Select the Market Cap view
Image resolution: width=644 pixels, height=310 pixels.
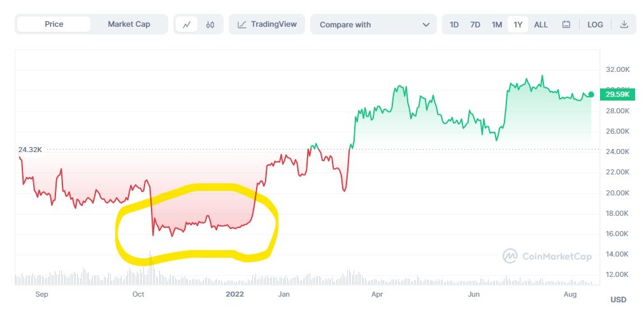point(129,24)
